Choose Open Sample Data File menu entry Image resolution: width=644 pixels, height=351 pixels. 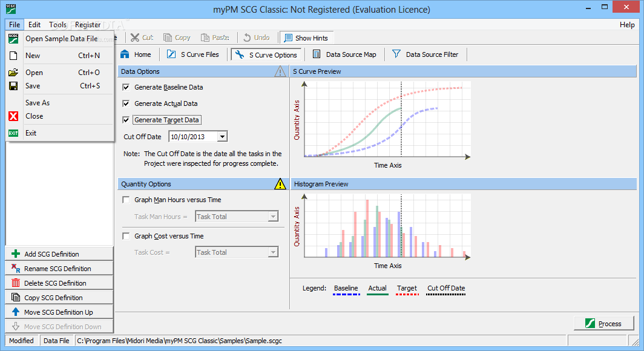pos(60,39)
